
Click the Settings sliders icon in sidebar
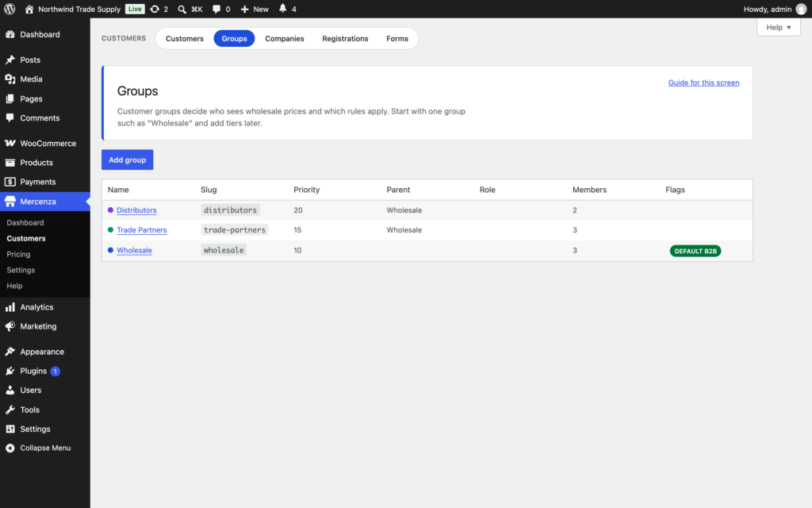coord(10,429)
